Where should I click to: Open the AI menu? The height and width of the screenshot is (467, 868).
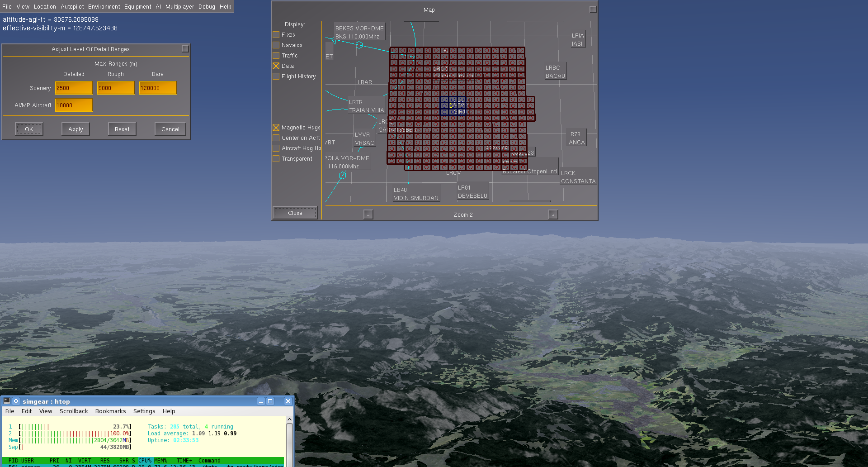[158, 7]
